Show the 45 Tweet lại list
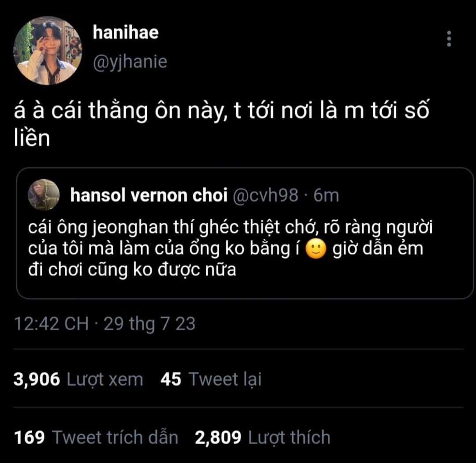This screenshot has width=476, height=463. pos(211,380)
